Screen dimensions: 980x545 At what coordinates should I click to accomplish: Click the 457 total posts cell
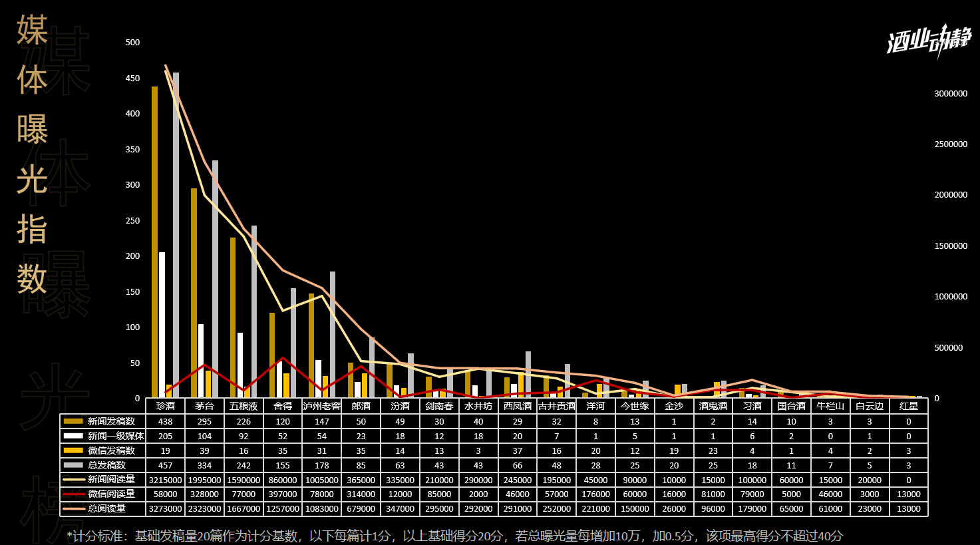[x=166, y=465]
